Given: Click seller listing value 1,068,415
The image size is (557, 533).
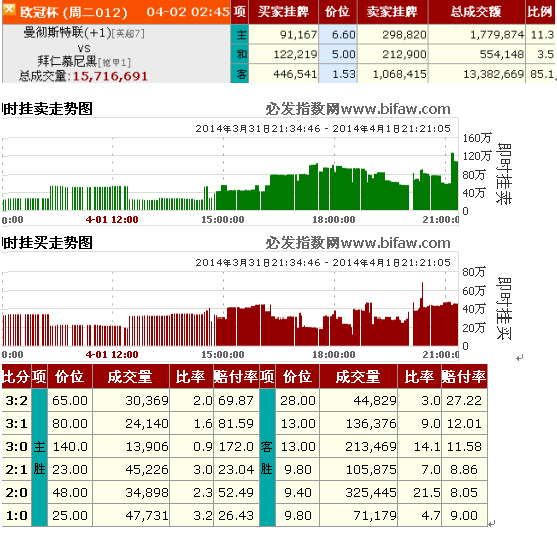Looking at the screenshot, I should [x=400, y=74].
